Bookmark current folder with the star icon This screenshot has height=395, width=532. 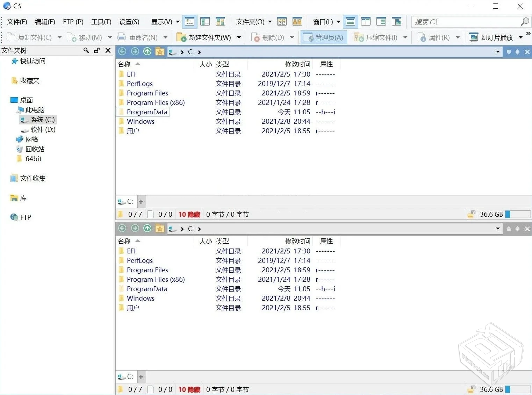(x=160, y=51)
